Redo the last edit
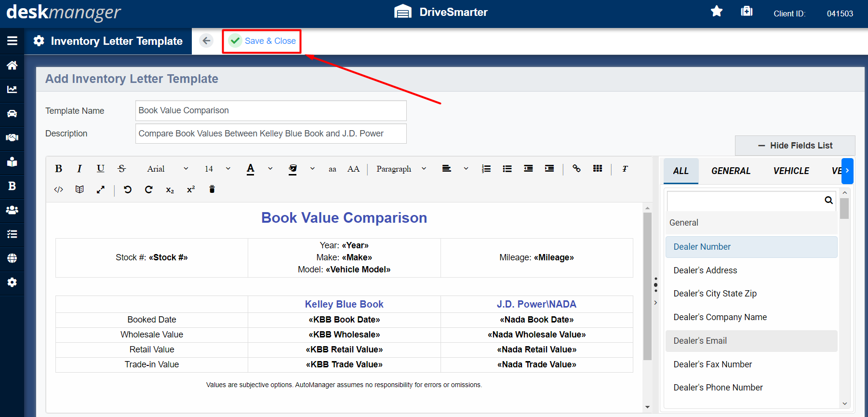This screenshot has height=417, width=868. (x=148, y=189)
